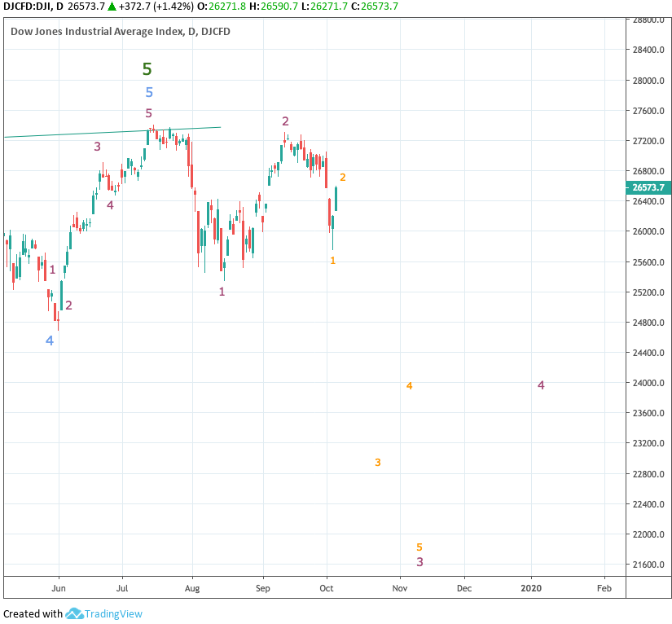
Task: Click the green up-triangle change indicator
Action: 112,7
